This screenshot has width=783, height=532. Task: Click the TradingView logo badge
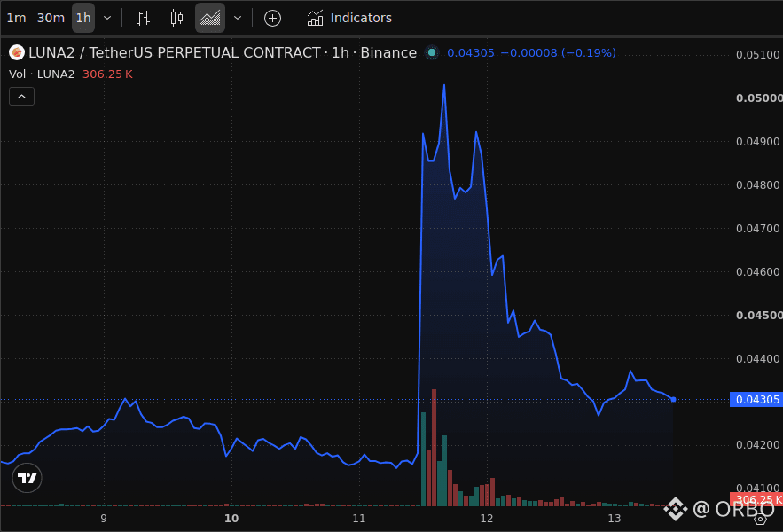pyautogui.click(x=27, y=478)
